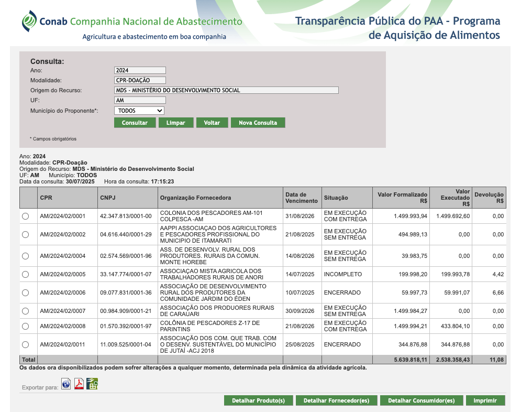Start a Nova Consulta
Screen dimensions: 532x412
258,123
